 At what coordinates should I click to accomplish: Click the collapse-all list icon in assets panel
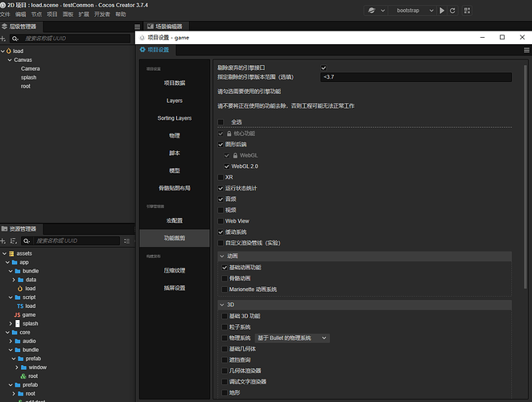[127, 241]
